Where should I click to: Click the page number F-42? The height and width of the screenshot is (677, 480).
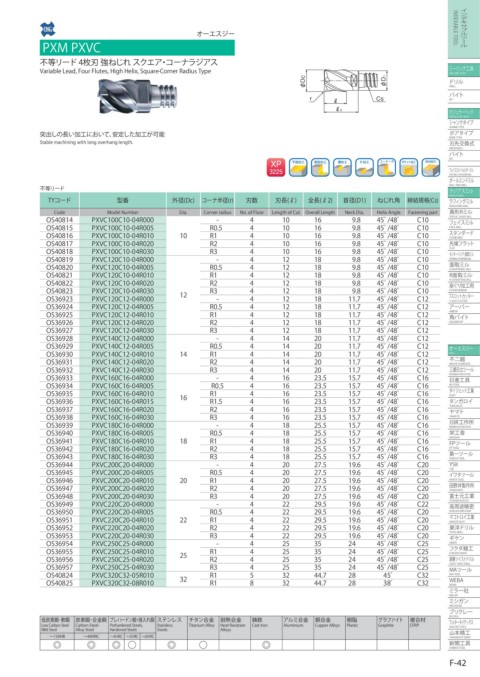pyautogui.click(x=458, y=663)
